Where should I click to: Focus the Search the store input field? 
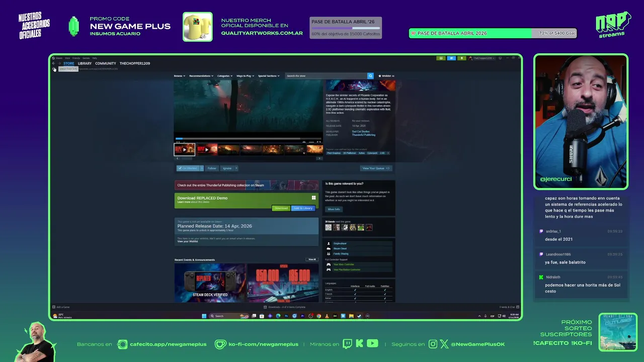(x=326, y=76)
